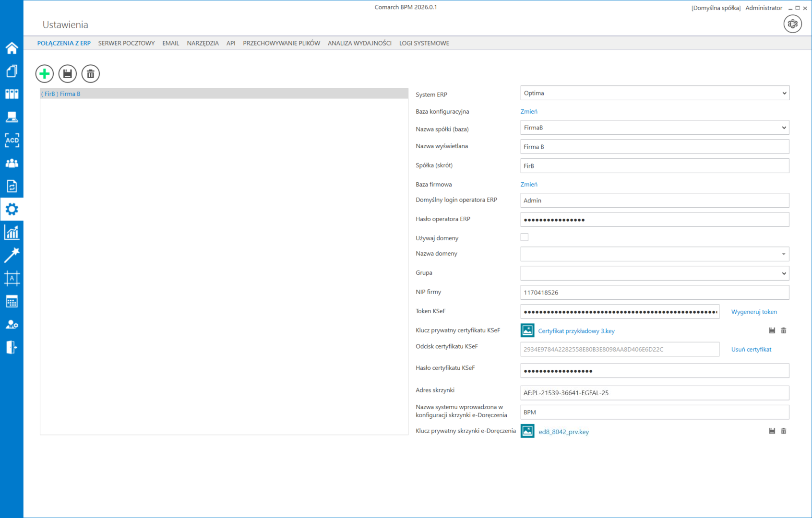This screenshot has width=812, height=518.
Task: Click the NIP firmy input field
Action: [x=655, y=293]
